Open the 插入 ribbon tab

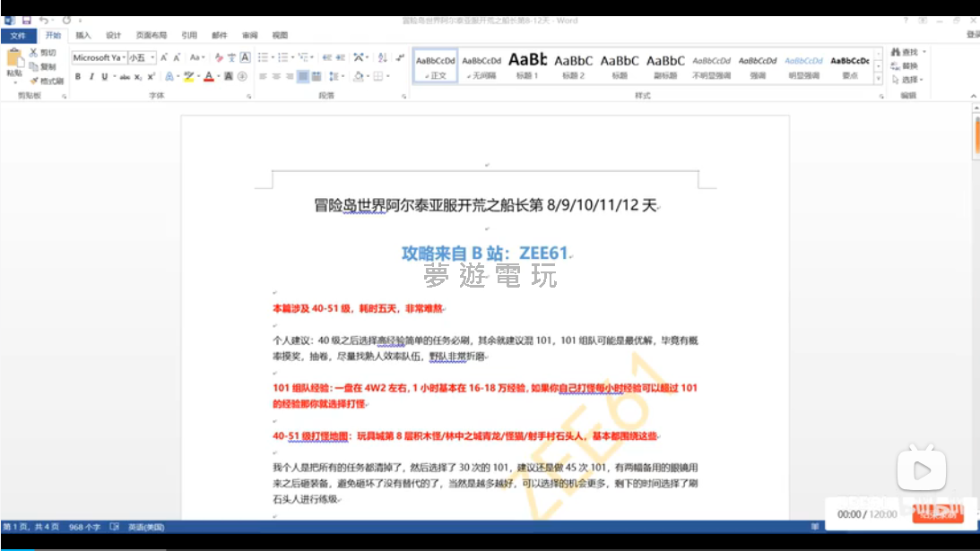coord(83,35)
